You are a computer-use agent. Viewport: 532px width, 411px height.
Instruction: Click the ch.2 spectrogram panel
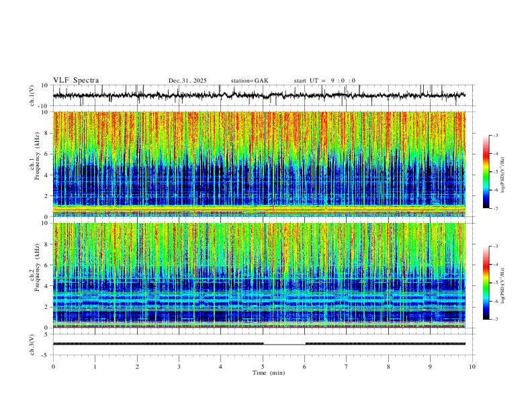tap(259, 275)
